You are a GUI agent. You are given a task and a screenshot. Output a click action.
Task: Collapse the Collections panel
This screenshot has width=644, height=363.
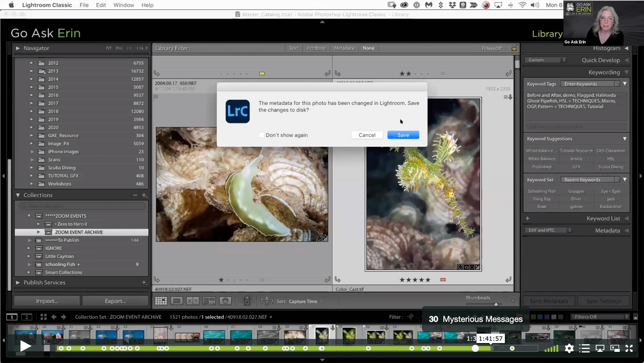18,195
